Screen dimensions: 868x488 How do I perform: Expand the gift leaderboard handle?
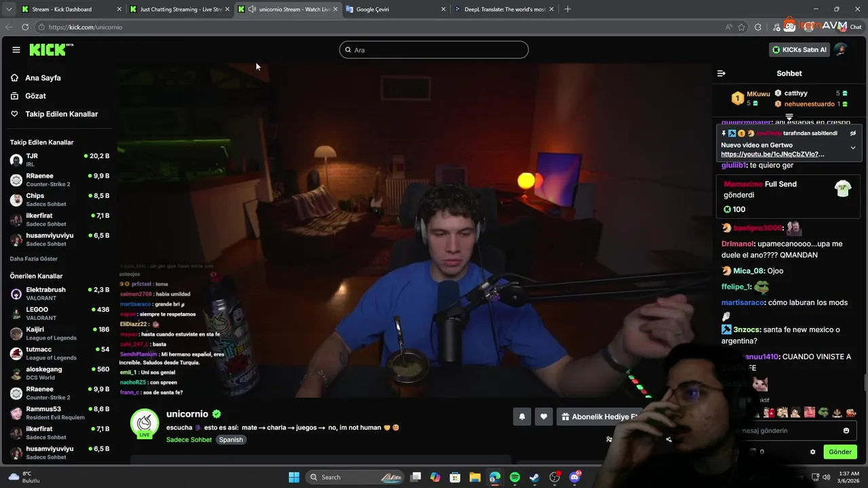(x=789, y=117)
